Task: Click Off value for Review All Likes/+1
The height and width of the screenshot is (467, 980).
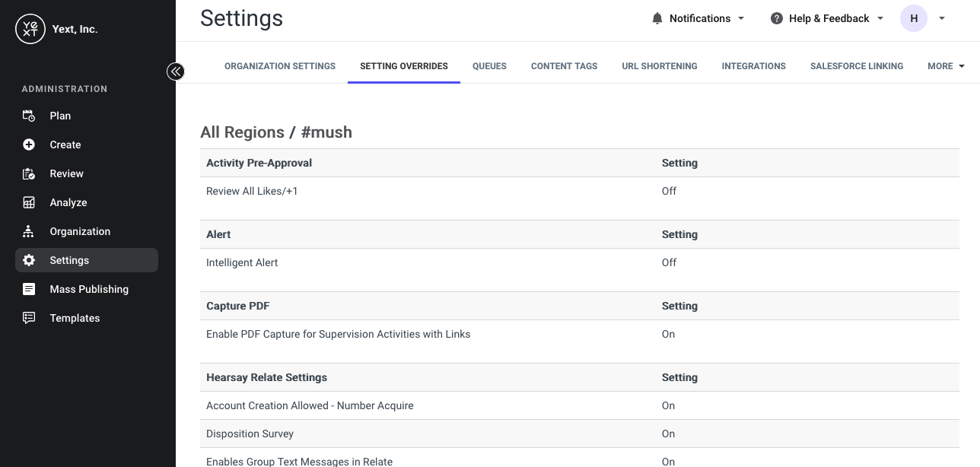Action: tap(669, 191)
